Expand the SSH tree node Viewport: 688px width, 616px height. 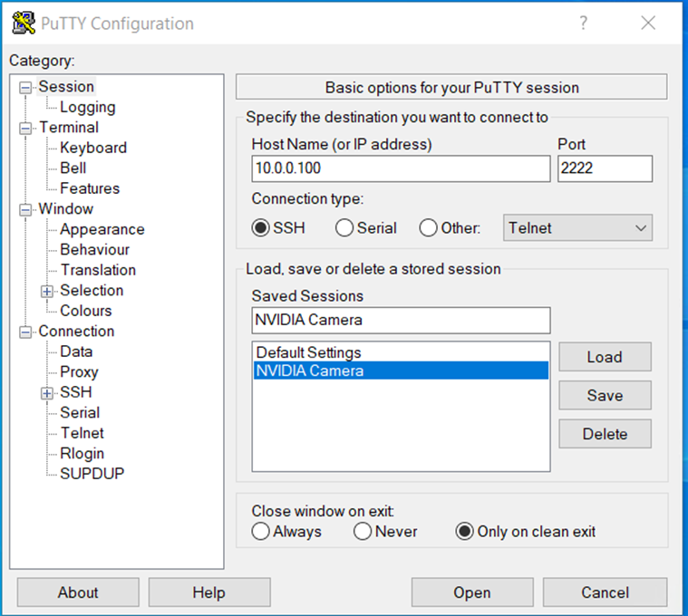tap(47, 393)
